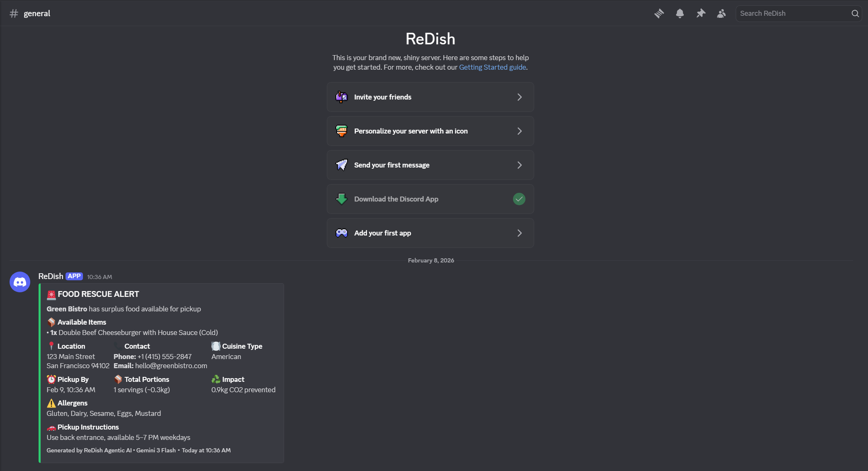
Task: Open the Getting Started guide link
Action: pyautogui.click(x=492, y=67)
